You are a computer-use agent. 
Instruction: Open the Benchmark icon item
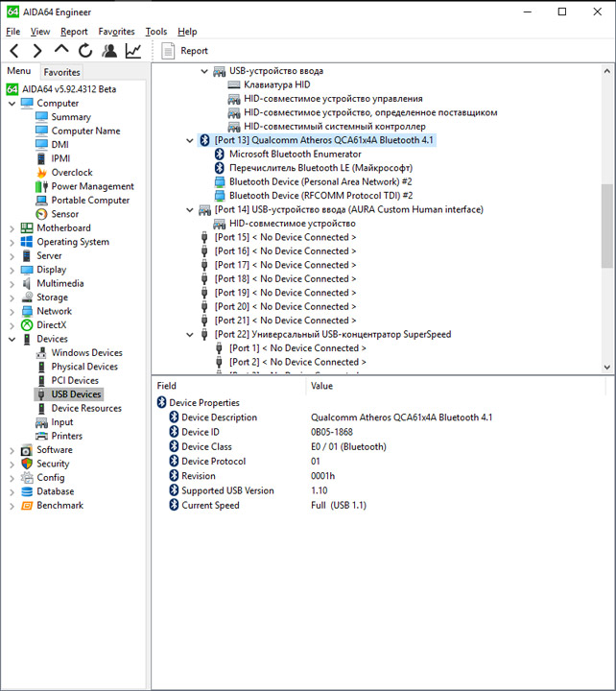(x=27, y=506)
